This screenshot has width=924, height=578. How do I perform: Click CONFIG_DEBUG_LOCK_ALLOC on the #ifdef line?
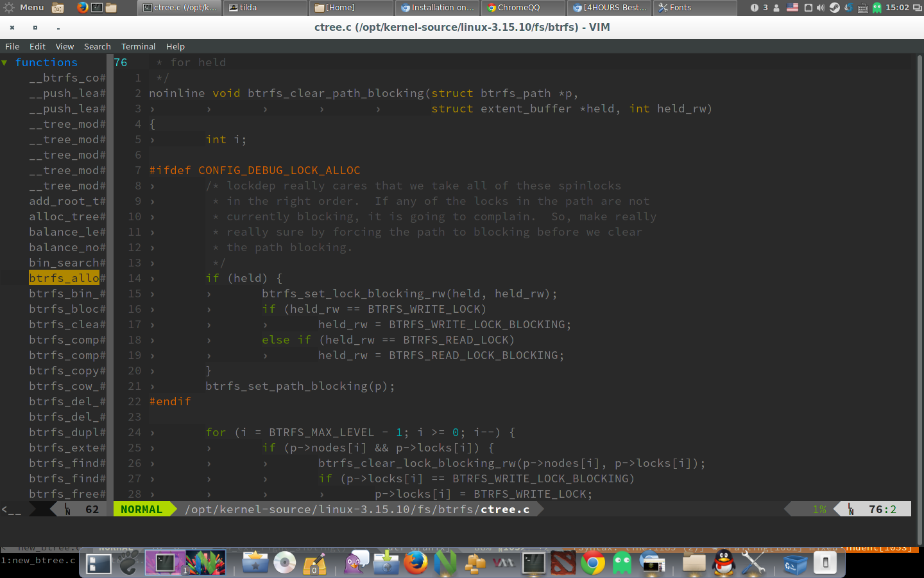coord(279,170)
